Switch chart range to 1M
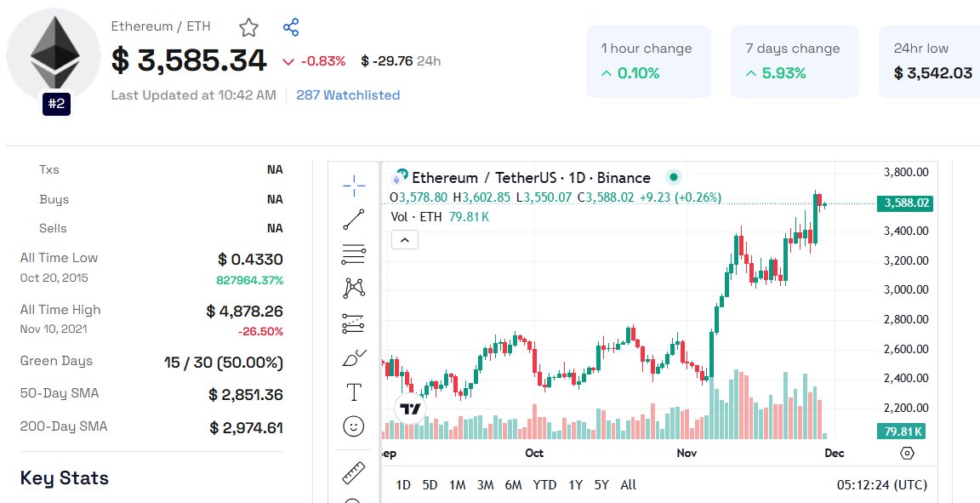980x503 pixels. [458, 485]
